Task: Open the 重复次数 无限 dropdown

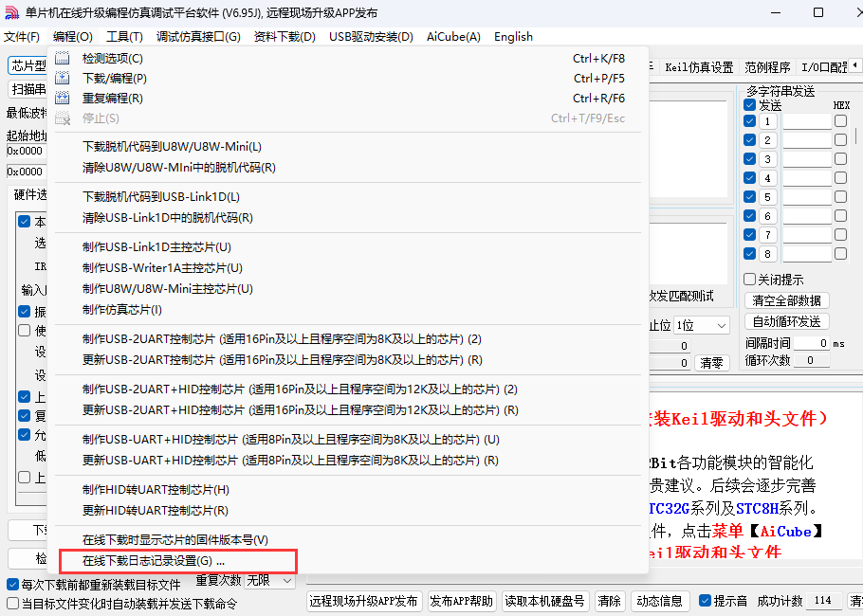Action: pyautogui.click(x=269, y=580)
